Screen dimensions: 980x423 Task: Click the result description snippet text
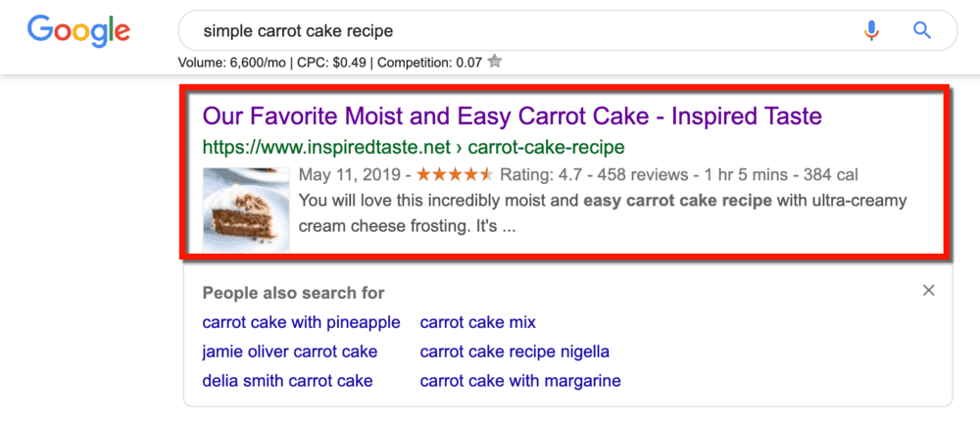(602, 212)
